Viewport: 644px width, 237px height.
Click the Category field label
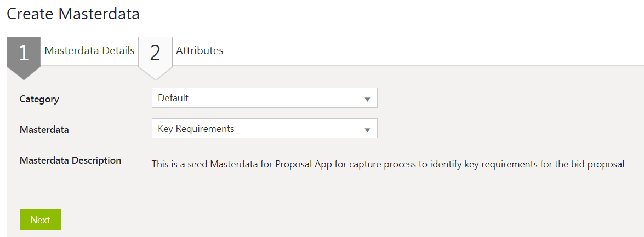[39, 99]
